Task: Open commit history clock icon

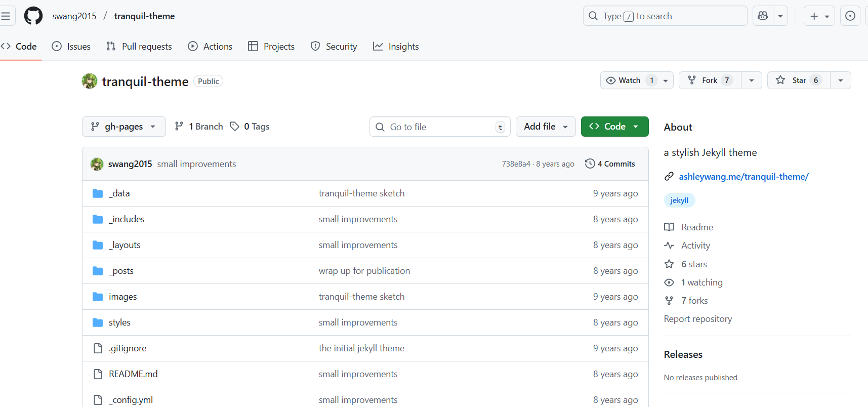Action: 590,164
